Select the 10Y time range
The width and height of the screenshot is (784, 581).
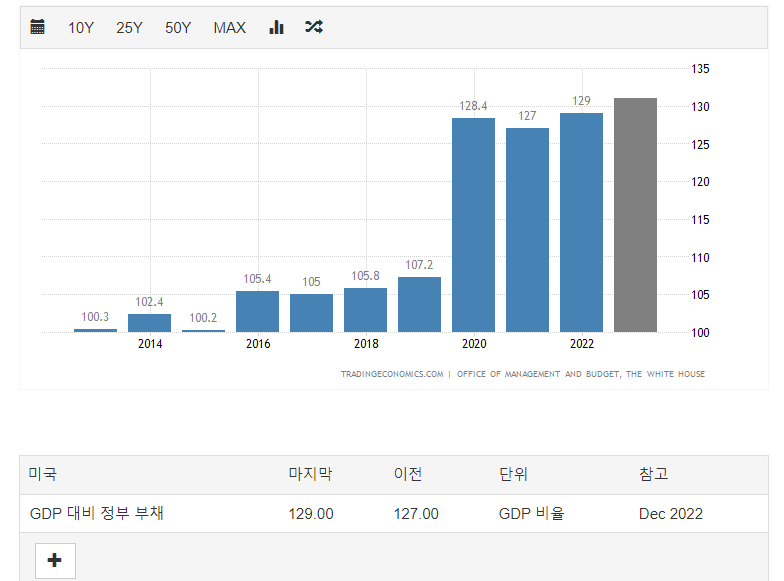point(80,28)
